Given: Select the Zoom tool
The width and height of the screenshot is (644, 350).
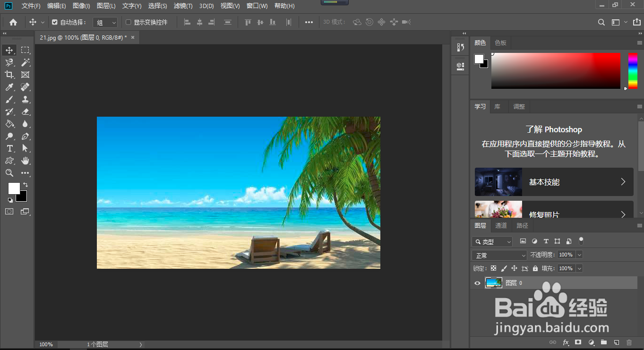Looking at the screenshot, I should pyautogui.click(x=9, y=173).
